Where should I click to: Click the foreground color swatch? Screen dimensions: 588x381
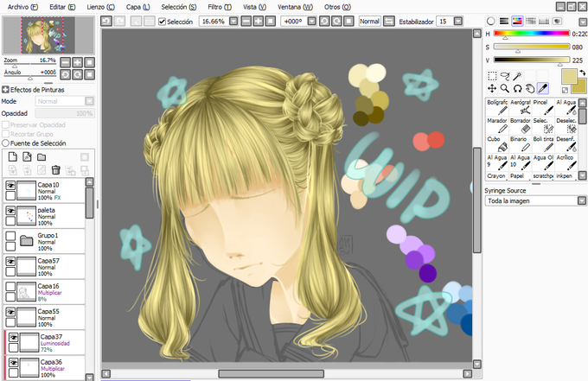tap(569, 76)
